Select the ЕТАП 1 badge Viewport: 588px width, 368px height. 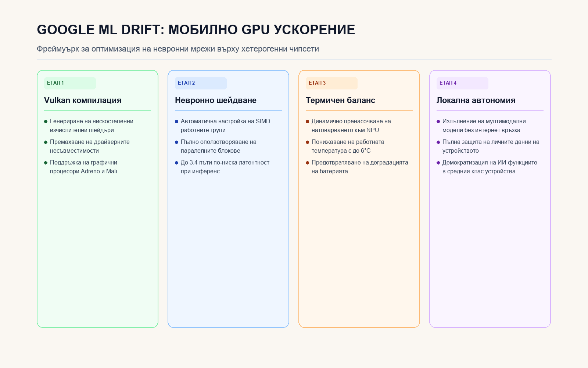[70, 83]
